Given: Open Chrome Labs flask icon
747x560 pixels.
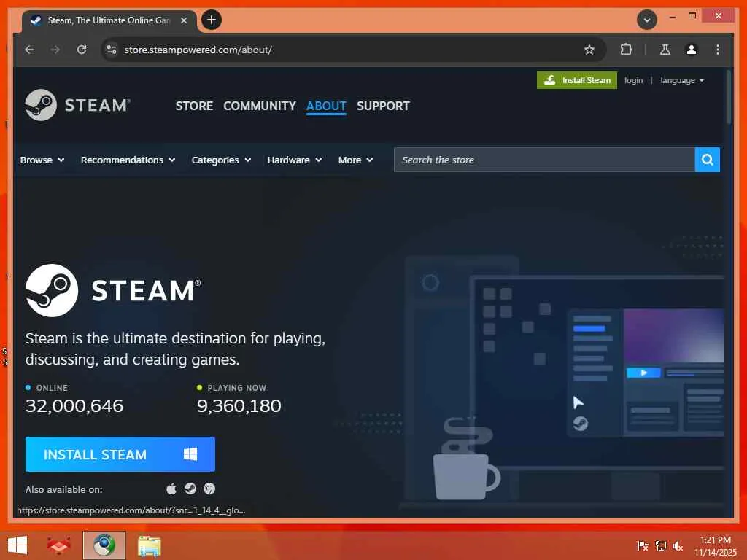Looking at the screenshot, I should 665,50.
